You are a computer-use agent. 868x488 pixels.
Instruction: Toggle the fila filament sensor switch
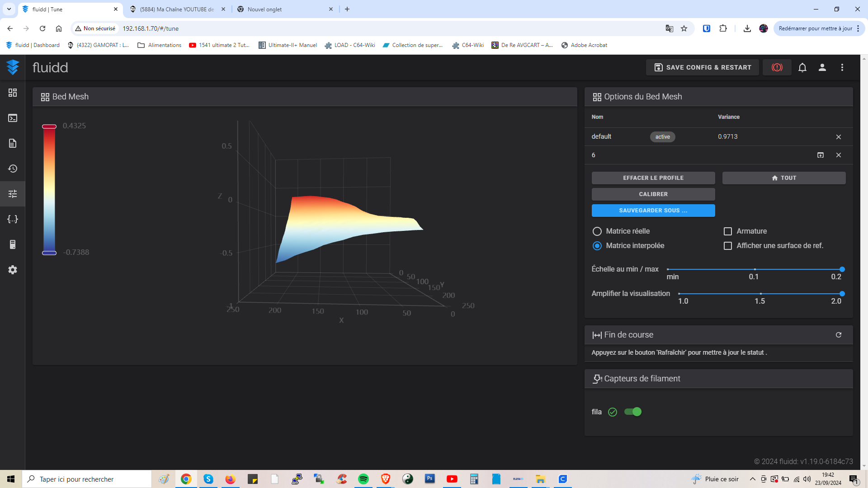(632, 412)
